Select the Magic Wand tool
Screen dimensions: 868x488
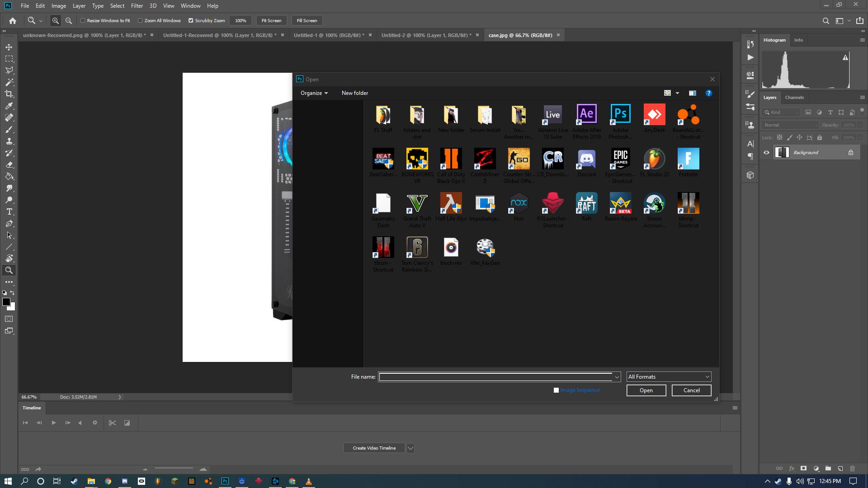click(x=9, y=82)
